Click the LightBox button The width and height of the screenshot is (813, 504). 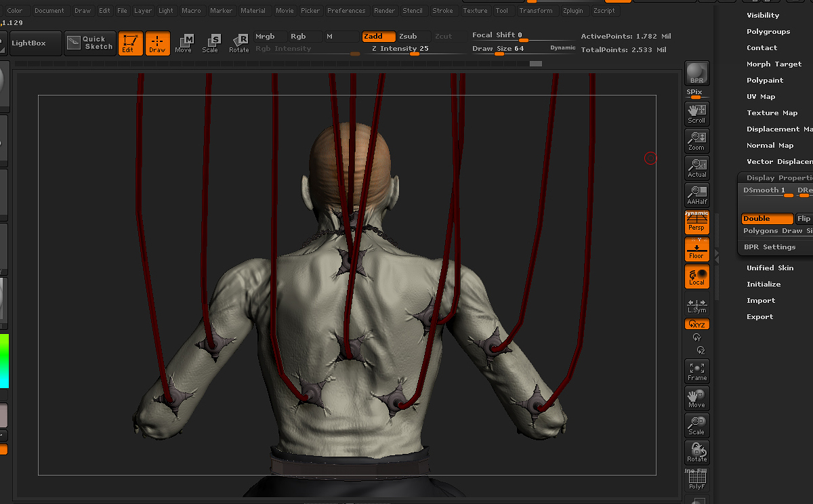click(28, 43)
